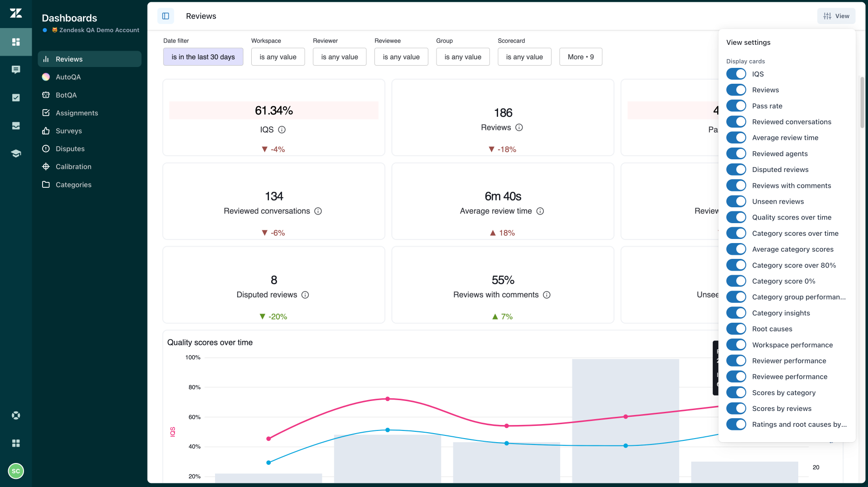Open the Reviewer filter dropdown

340,57
